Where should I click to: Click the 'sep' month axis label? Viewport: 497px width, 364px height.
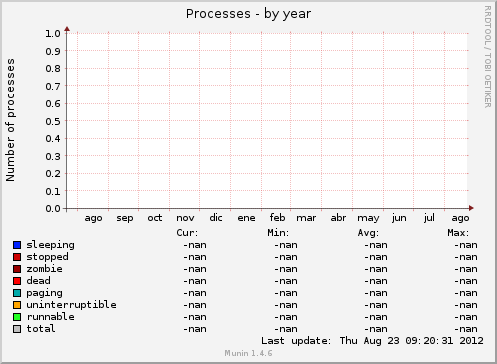125,219
